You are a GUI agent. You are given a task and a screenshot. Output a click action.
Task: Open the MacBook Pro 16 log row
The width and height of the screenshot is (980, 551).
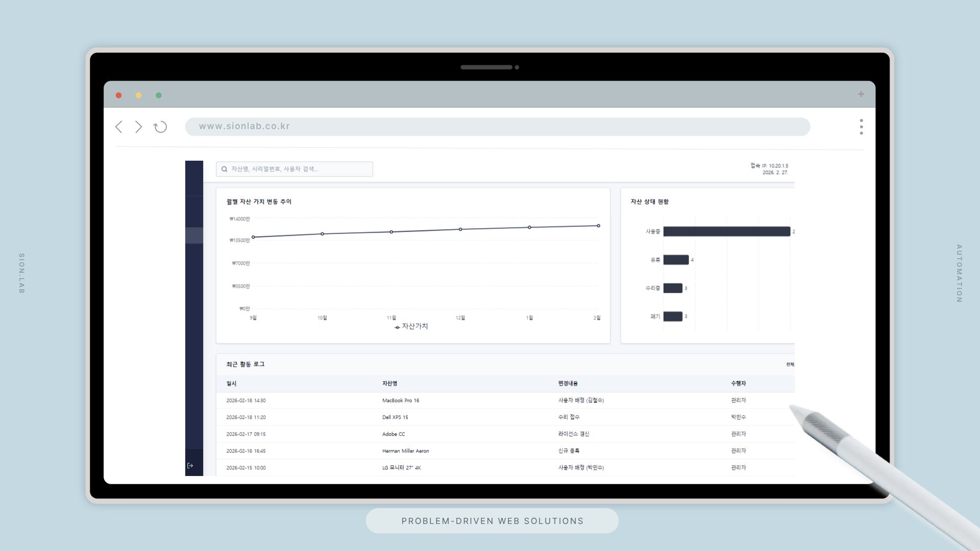coord(401,400)
